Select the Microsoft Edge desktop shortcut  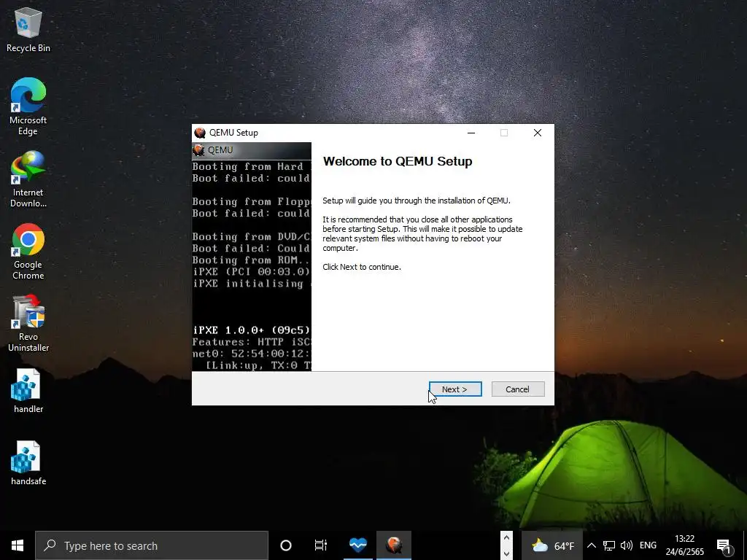tap(28, 106)
